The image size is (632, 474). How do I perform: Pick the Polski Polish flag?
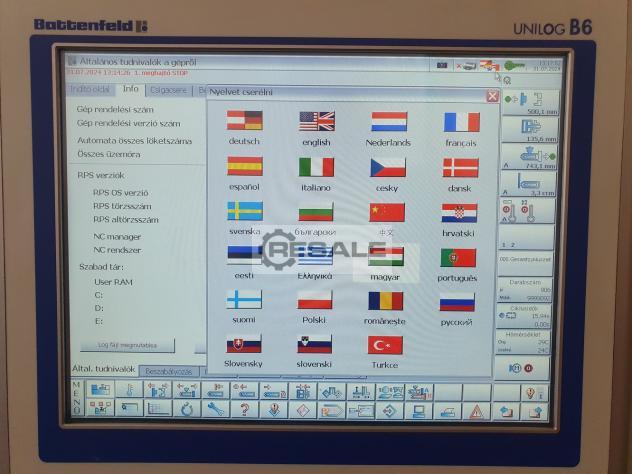pyautogui.click(x=314, y=300)
